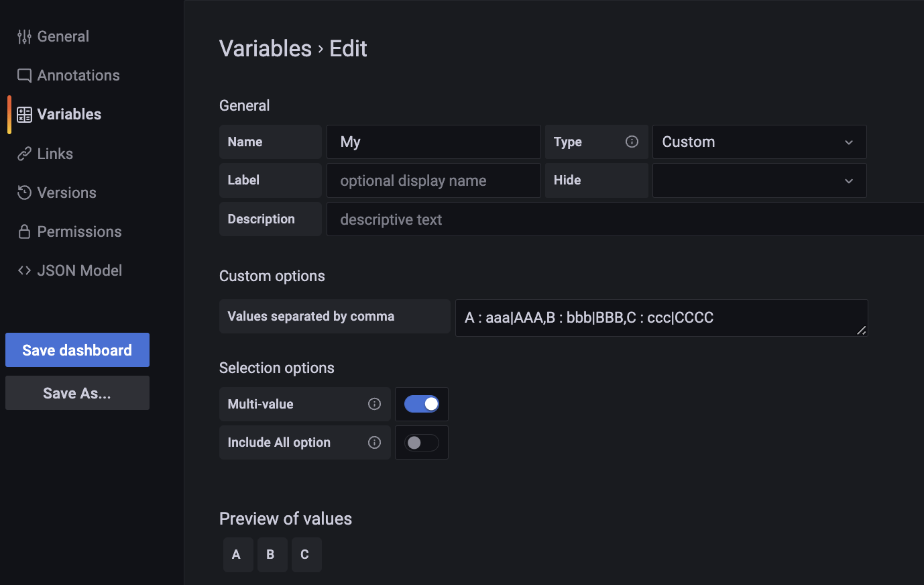Image resolution: width=924 pixels, height=585 pixels.
Task: Click the Permissions lock icon
Action: 24,232
